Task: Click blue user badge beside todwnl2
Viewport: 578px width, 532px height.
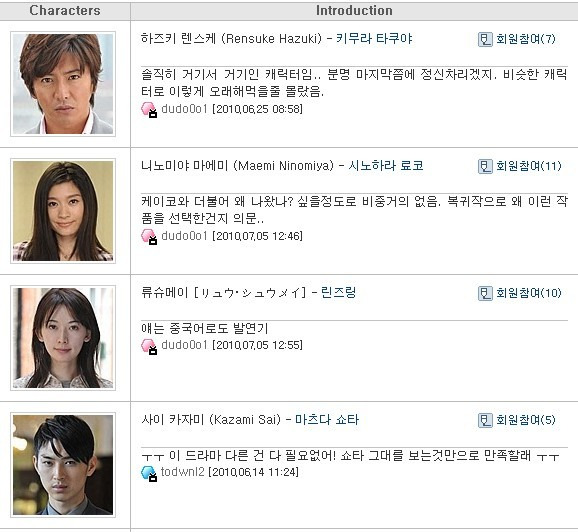Action: [149, 473]
